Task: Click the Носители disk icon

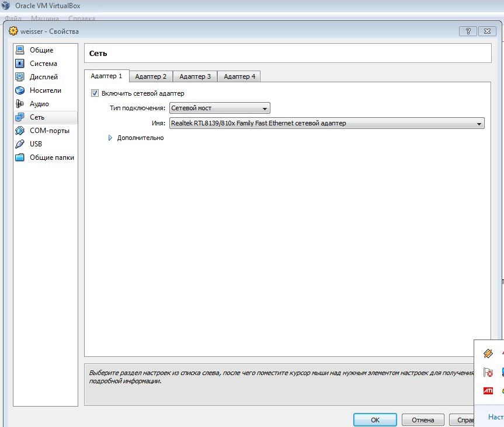Action: 20,90
